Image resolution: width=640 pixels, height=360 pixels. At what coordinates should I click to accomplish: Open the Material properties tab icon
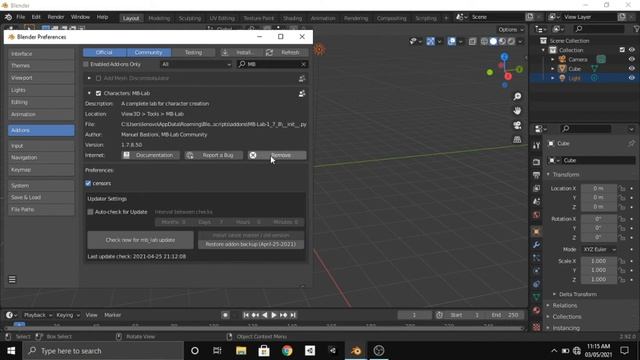536,310
